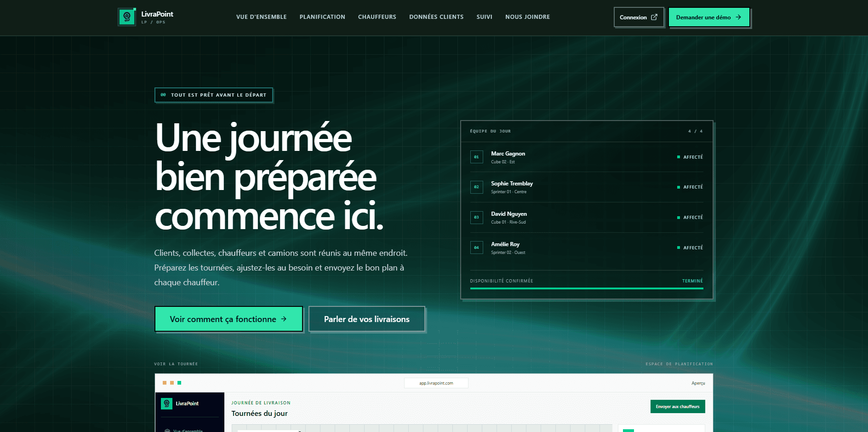This screenshot has width=868, height=432.
Task: Click AFFECTÉ status for Amélie Roy
Action: pos(690,248)
